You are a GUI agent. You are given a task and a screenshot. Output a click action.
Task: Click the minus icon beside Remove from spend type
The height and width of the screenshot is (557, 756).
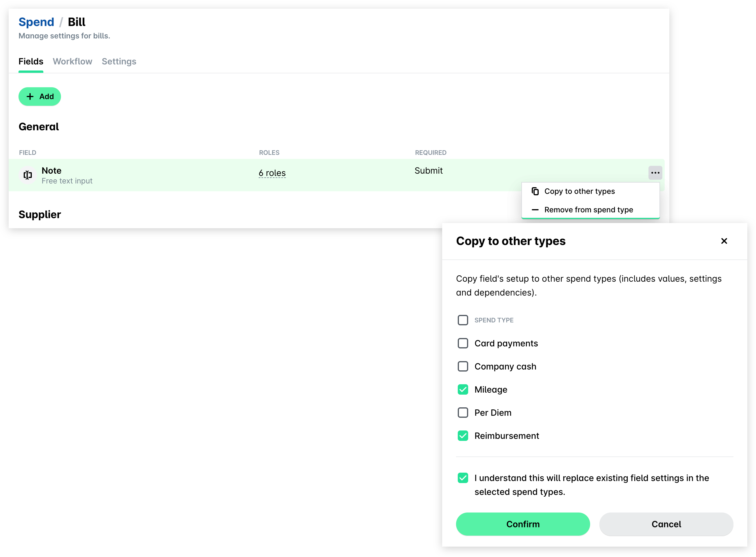tap(535, 210)
